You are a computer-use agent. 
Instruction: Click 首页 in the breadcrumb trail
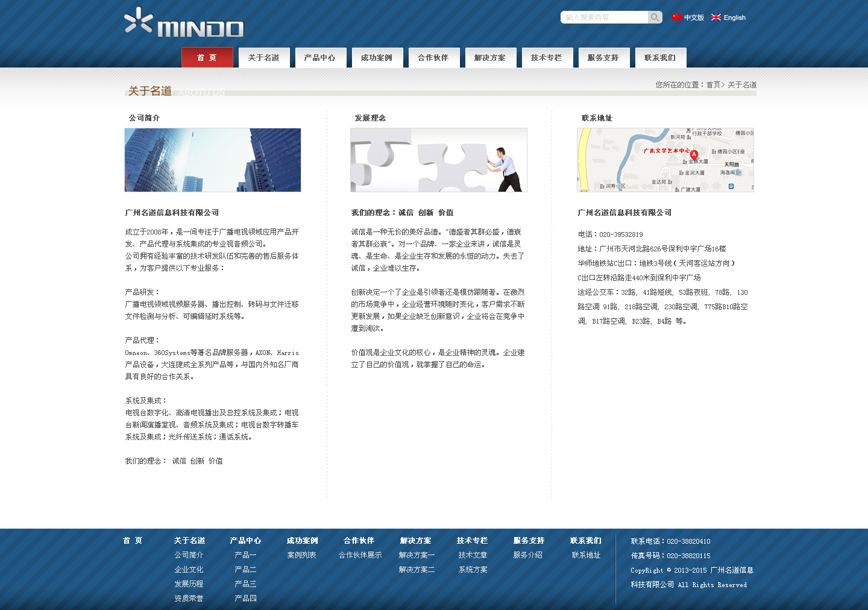713,85
